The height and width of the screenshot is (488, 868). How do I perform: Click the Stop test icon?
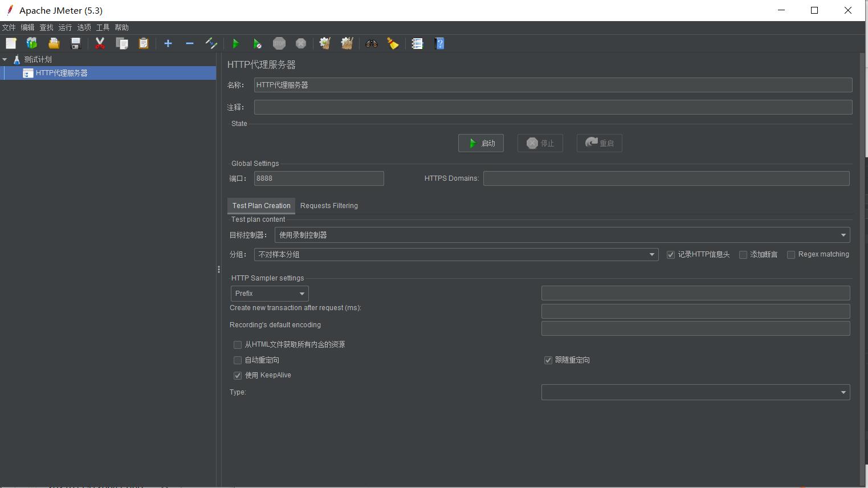pyautogui.click(x=279, y=43)
